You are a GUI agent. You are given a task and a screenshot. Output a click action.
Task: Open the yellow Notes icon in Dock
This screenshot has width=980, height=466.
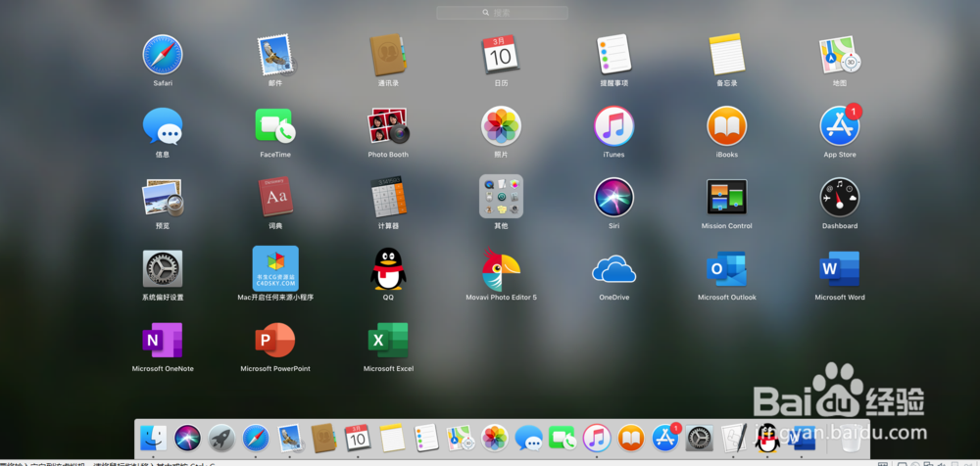tap(393, 439)
